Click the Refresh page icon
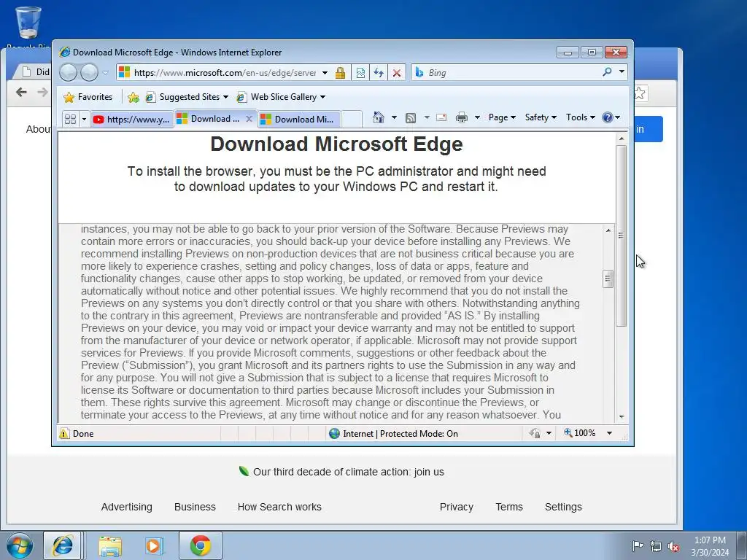This screenshot has width=747, height=560. pyautogui.click(x=379, y=73)
